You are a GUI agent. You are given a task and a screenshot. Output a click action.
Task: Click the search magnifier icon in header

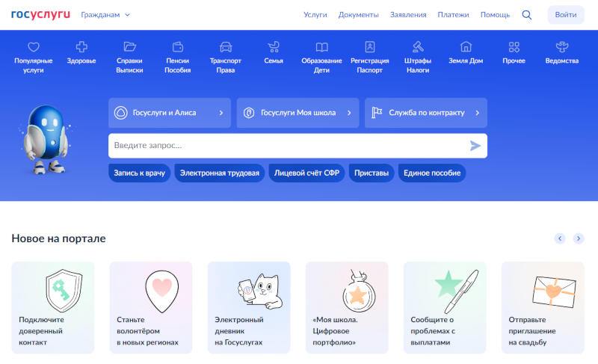pyautogui.click(x=527, y=15)
